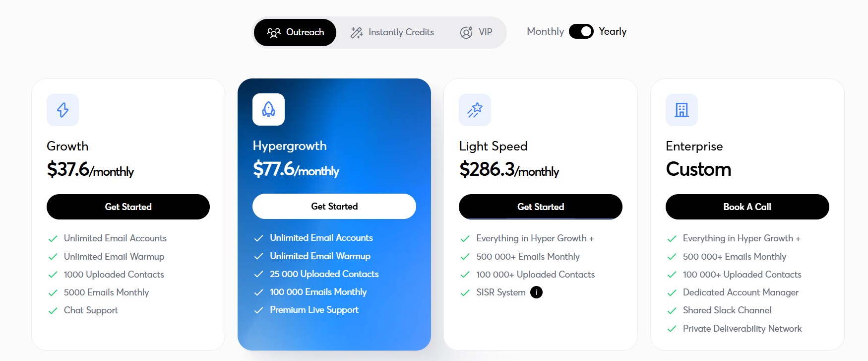Switch to the Instantly Credits tab
Viewport: 868px width, 361px height.
pos(392,32)
